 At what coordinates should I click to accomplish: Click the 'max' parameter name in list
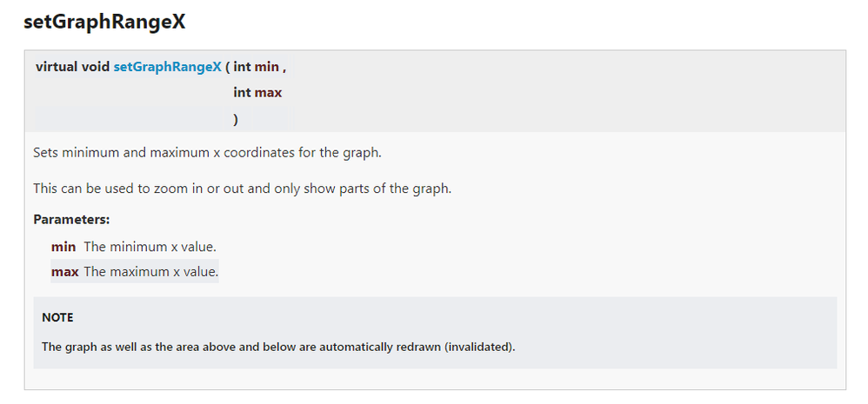pos(64,271)
